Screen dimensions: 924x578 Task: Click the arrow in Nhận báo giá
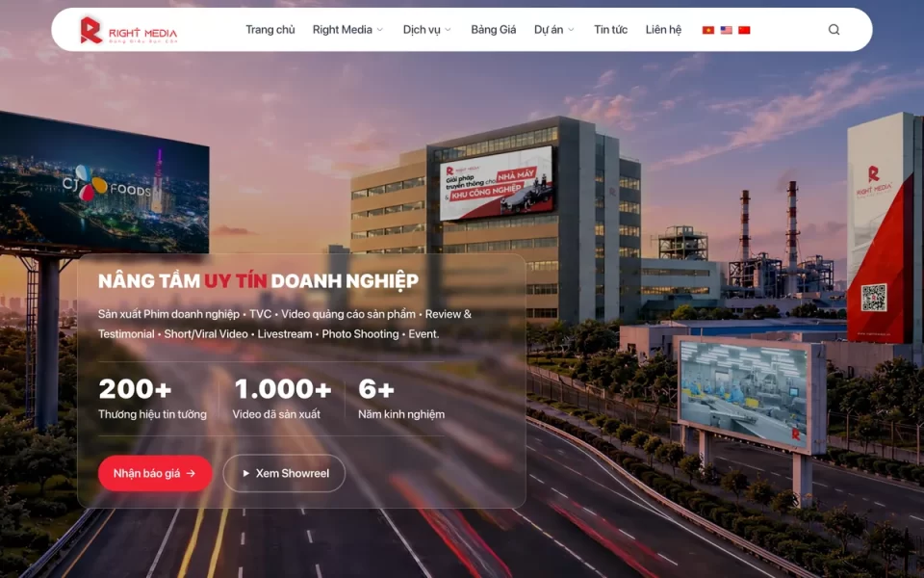pos(191,473)
